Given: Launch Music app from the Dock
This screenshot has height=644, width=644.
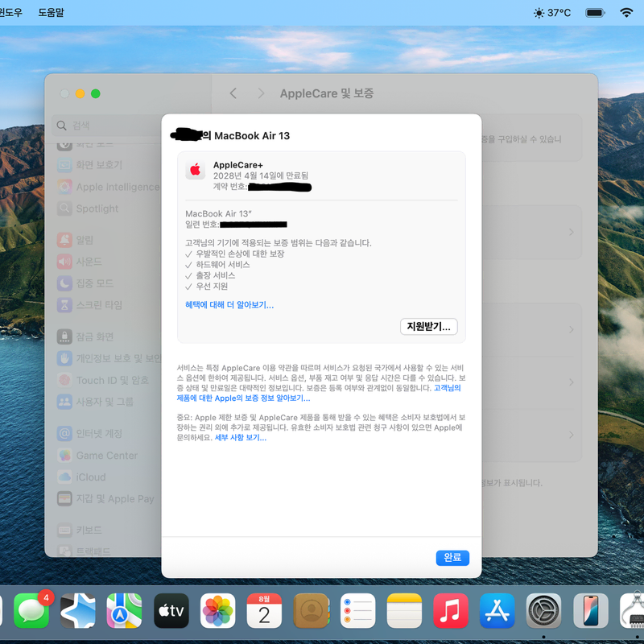Looking at the screenshot, I should tap(451, 611).
